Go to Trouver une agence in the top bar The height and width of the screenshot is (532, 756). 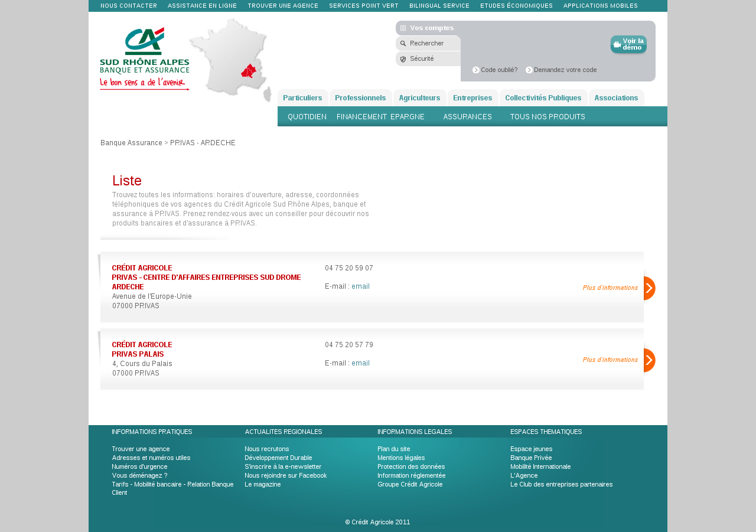tap(283, 6)
